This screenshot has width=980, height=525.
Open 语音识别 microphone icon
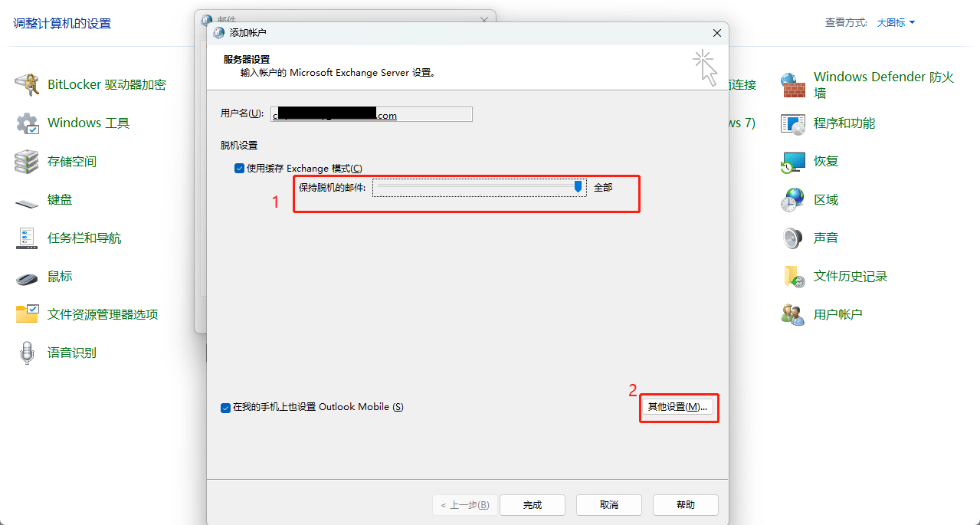pos(27,353)
